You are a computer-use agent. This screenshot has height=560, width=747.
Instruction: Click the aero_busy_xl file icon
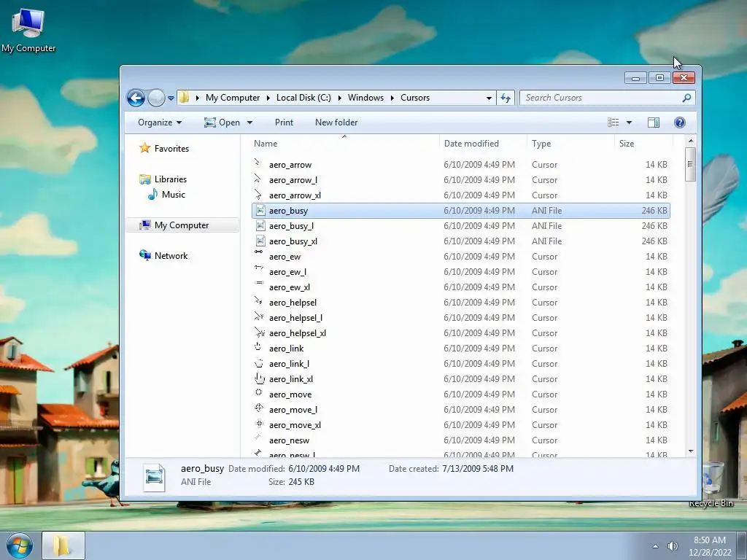tap(260, 241)
